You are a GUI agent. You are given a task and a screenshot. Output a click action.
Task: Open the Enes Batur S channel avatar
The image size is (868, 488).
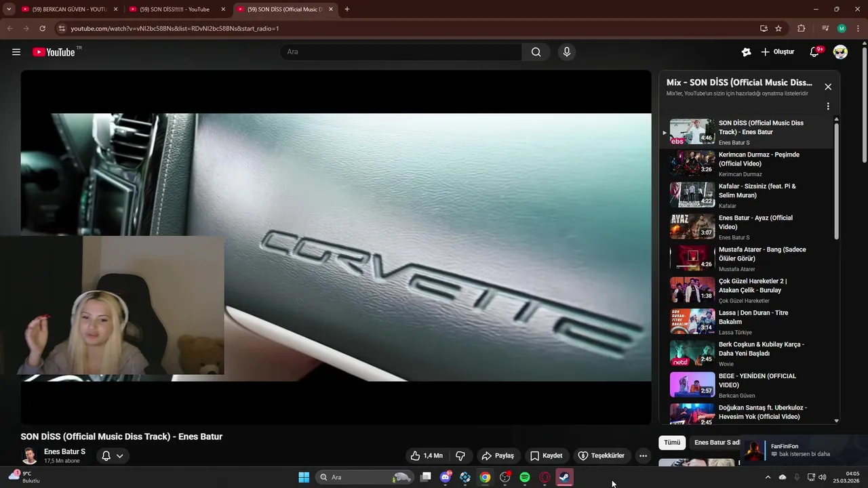(x=29, y=455)
